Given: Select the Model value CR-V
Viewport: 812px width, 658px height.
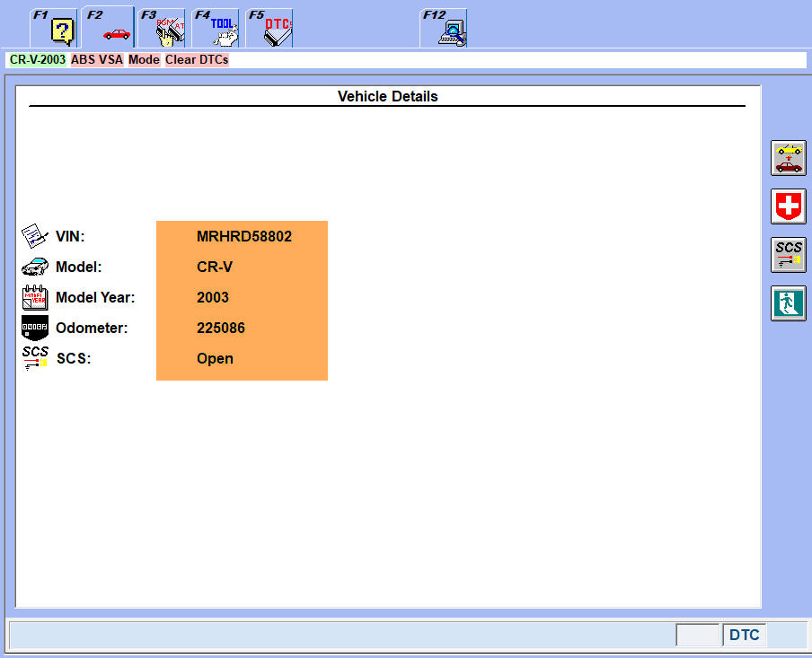Looking at the screenshot, I should [x=215, y=268].
